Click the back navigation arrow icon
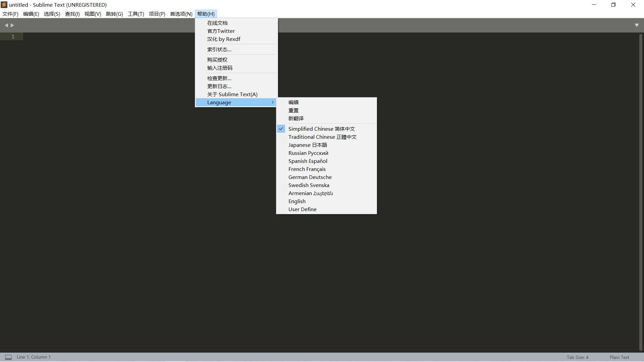The height and width of the screenshot is (362, 644). (6, 25)
